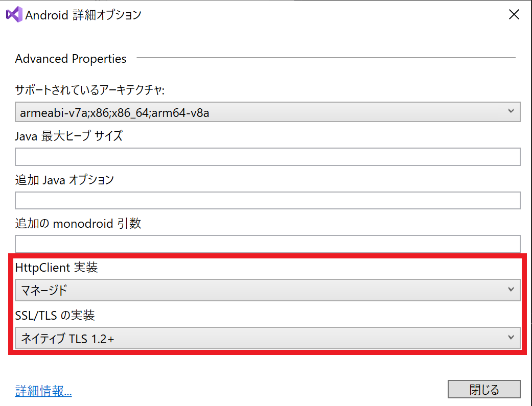Click the Advanced Properties section header

pyautogui.click(x=71, y=59)
